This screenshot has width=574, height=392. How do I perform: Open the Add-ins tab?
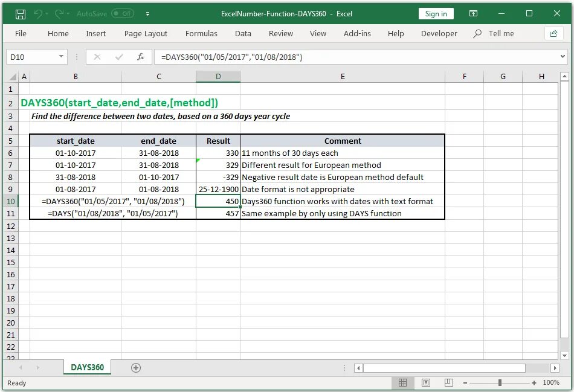coord(357,34)
